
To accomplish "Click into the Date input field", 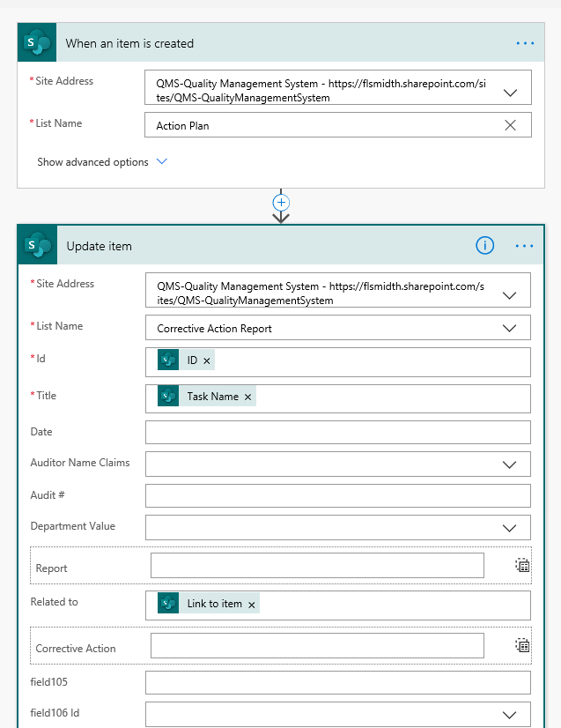I will tap(338, 432).
